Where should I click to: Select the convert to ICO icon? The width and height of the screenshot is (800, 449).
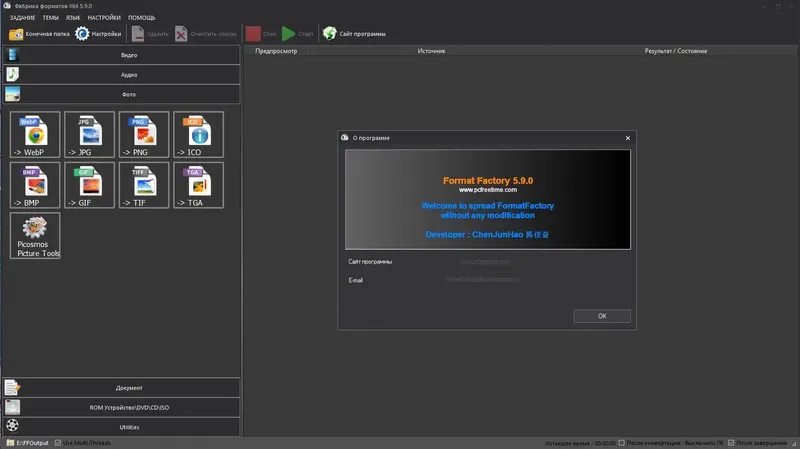198,134
